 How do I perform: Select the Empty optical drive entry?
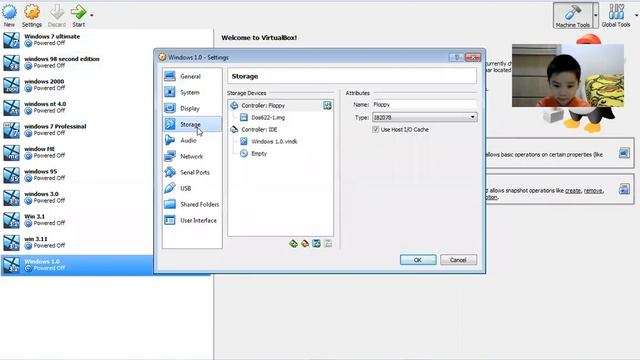(259, 153)
